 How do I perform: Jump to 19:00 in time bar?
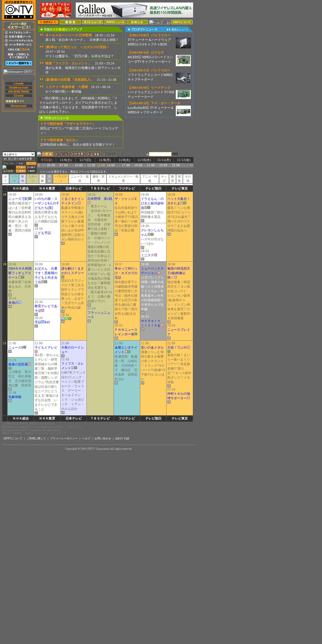(x=138, y=165)
